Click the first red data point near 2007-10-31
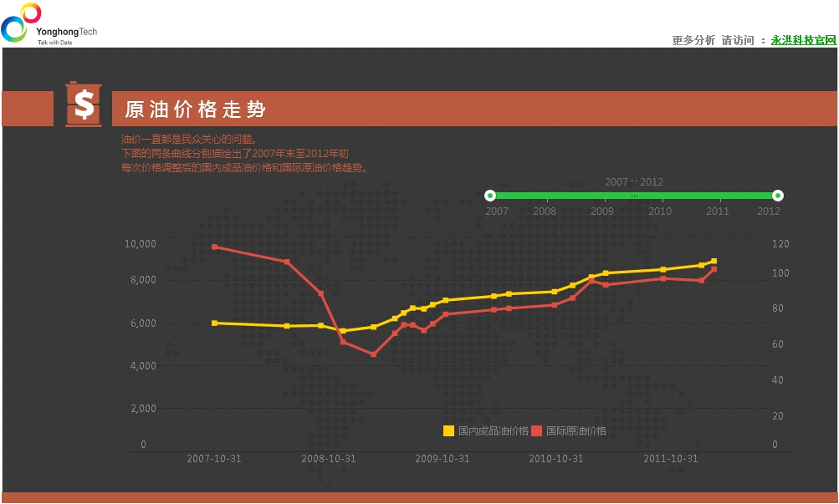Viewport: 839px width, 504px height. click(215, 247)
